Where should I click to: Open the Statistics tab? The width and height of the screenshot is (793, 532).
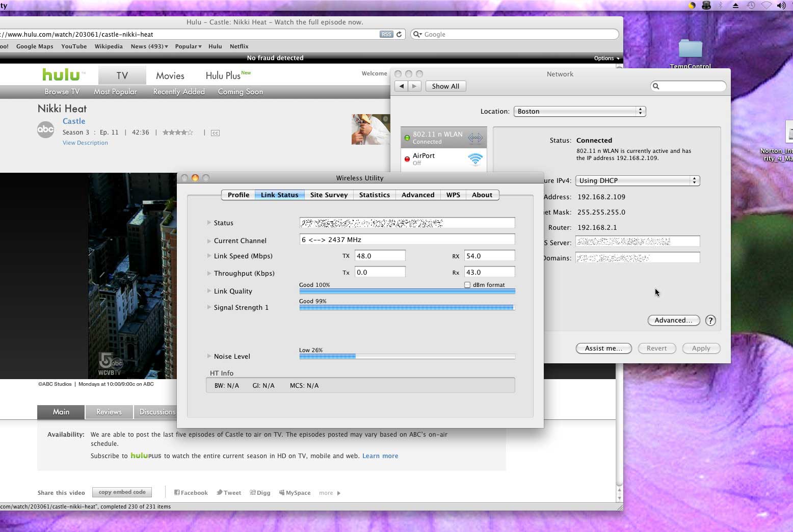coord(374,195)
